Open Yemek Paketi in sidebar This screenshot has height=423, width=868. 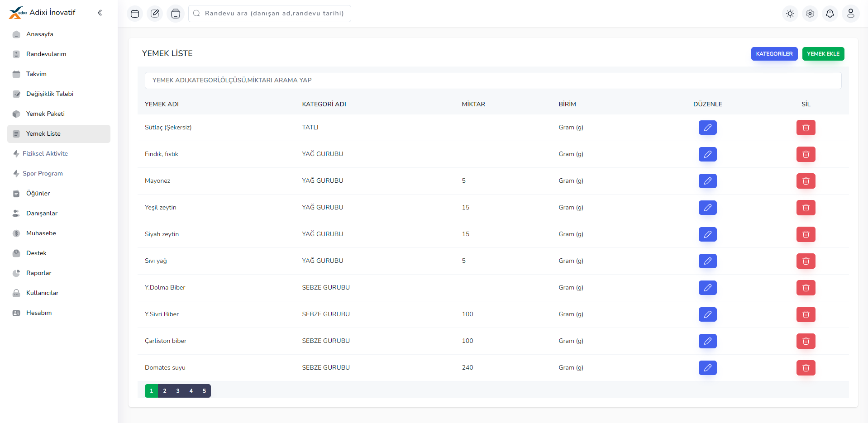[x=59, y=114]
